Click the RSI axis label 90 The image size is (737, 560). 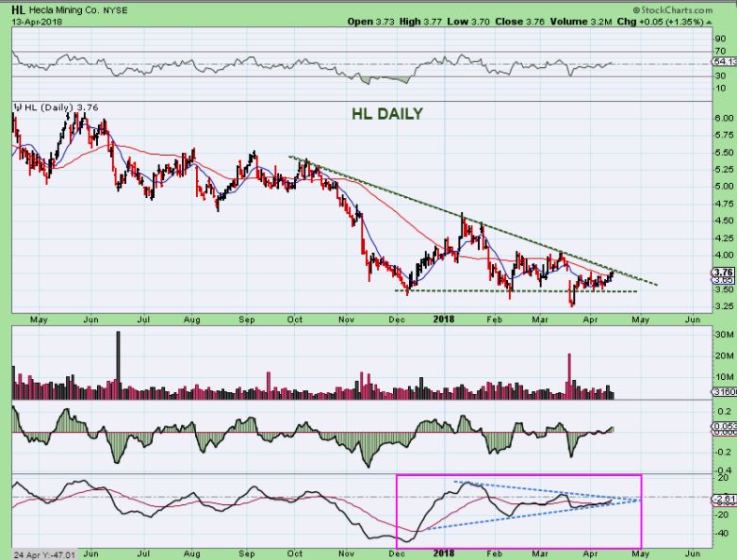[720, 39]
